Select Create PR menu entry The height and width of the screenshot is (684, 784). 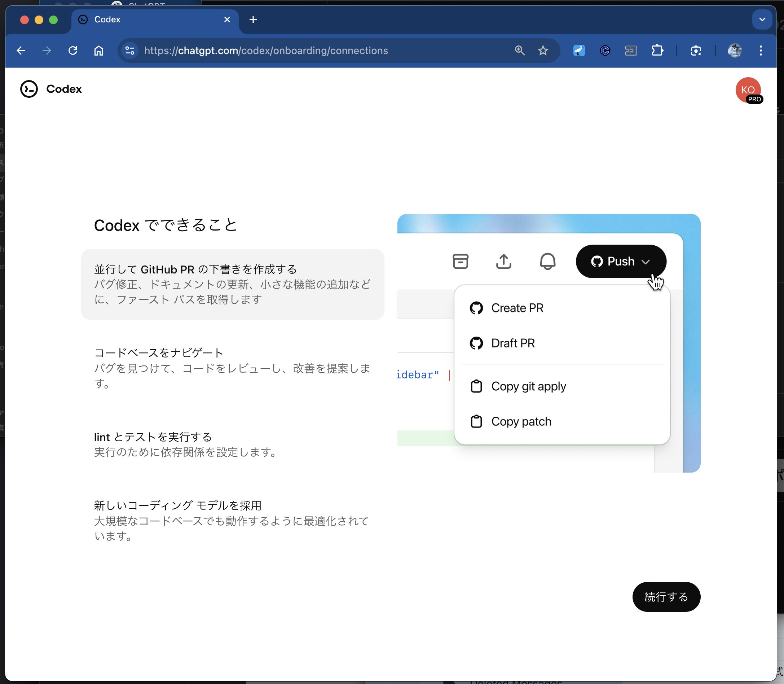point(517,308)
